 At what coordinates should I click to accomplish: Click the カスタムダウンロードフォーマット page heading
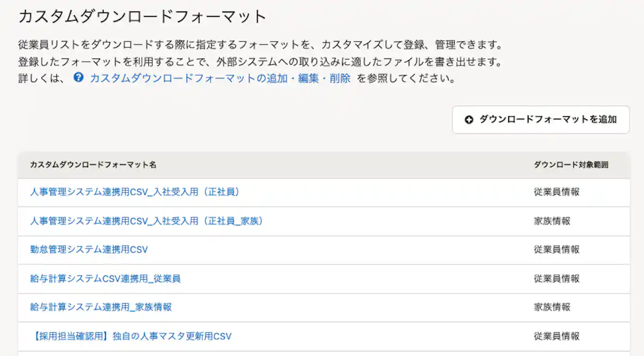click(x=143, y=17)
